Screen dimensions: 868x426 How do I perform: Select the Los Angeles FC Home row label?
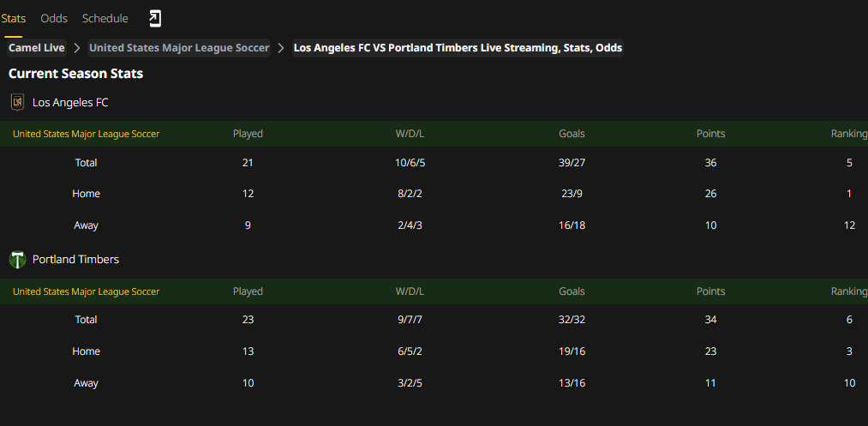86,194
